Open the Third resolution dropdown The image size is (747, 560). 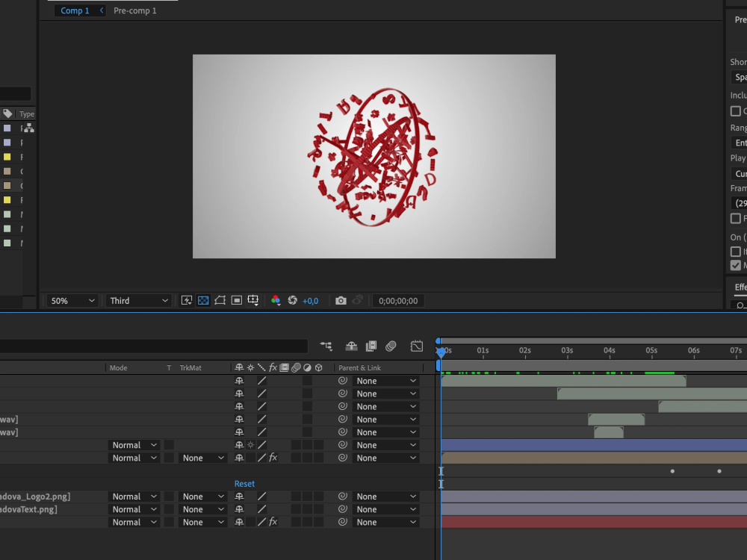click(x=138, y=300)
